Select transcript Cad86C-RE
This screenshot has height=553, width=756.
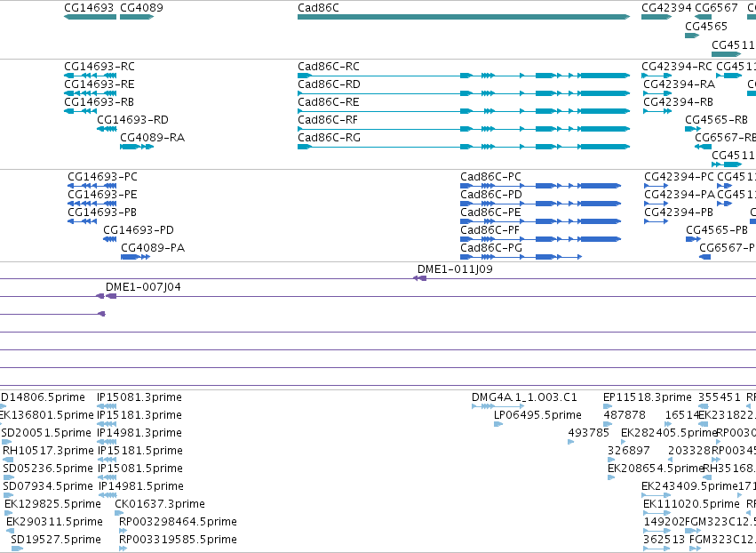(329, 102)
